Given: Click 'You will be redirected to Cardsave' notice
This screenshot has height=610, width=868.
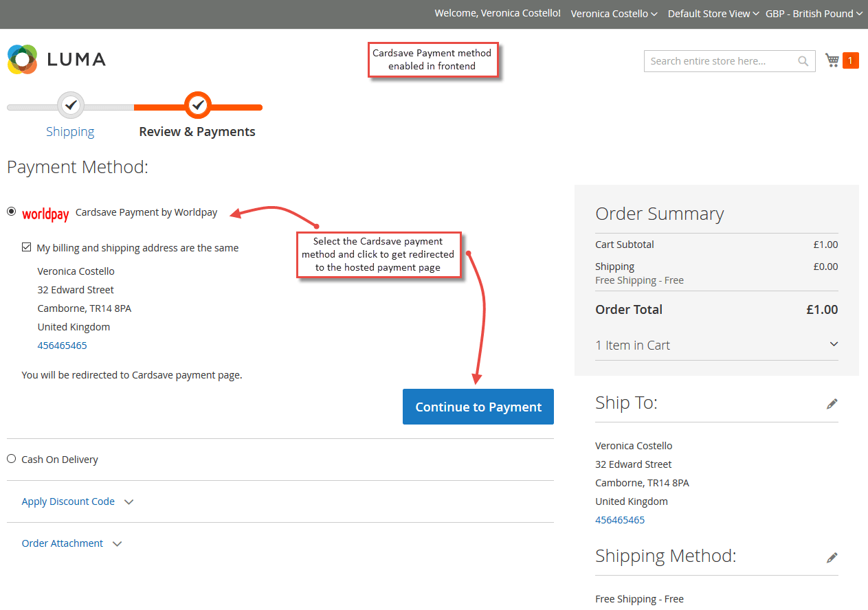Looking at the screenshot, I should pos(132,375).
